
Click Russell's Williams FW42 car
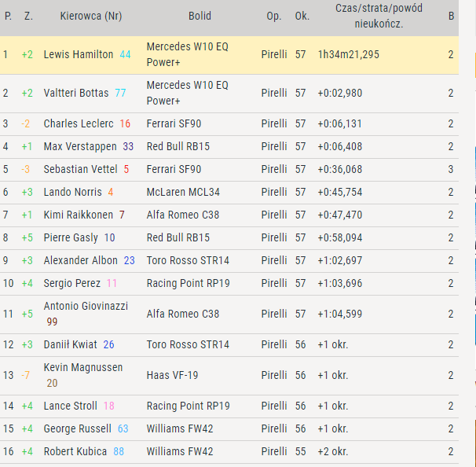(180, 428)
